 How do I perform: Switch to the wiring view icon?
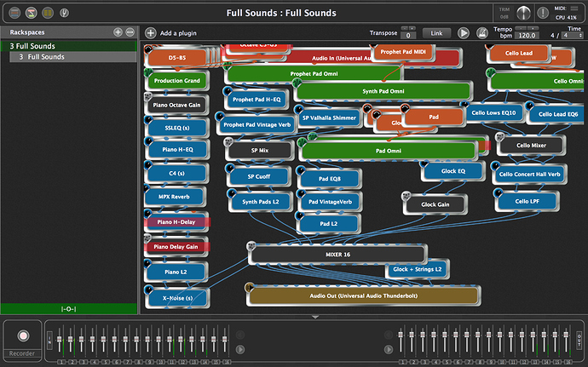click(32, 13)
